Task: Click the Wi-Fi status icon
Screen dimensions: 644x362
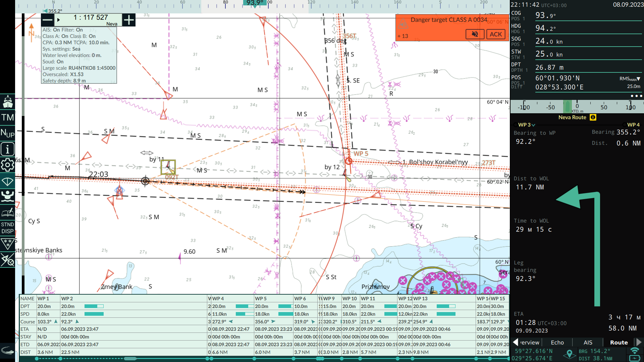Action: (634, 351)
